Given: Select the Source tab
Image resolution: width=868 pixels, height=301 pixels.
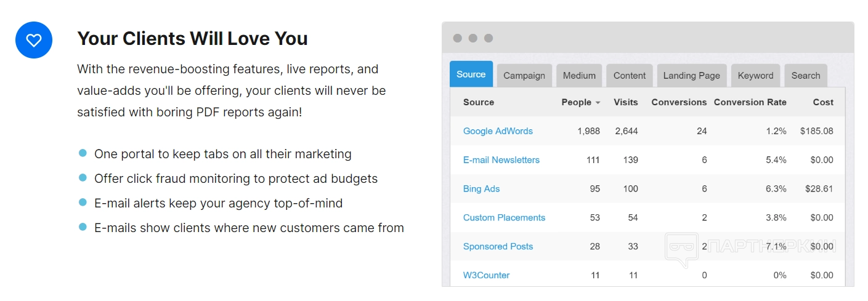Looking at the screenshot, I should [x=471, y=74].
